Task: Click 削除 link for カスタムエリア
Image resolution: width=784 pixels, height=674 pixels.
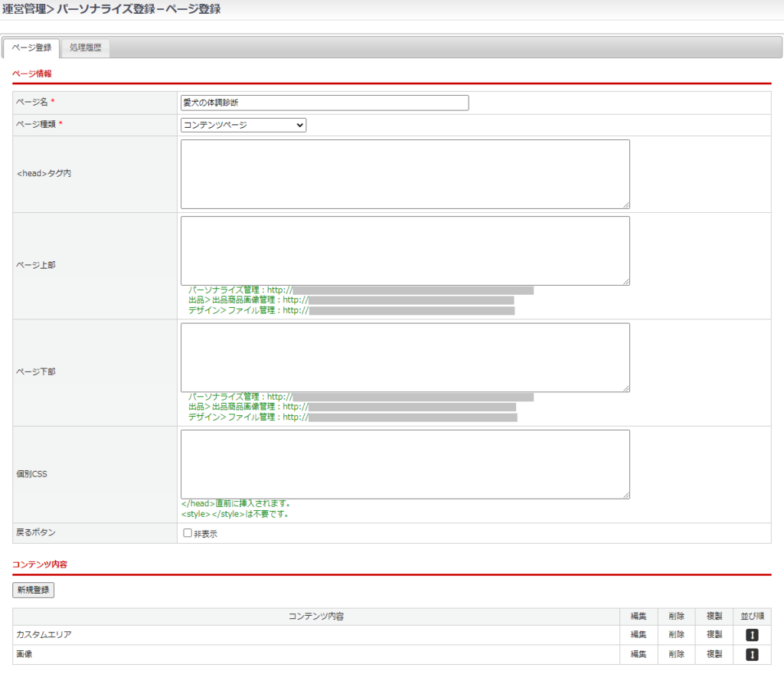Action: point(676,635)
